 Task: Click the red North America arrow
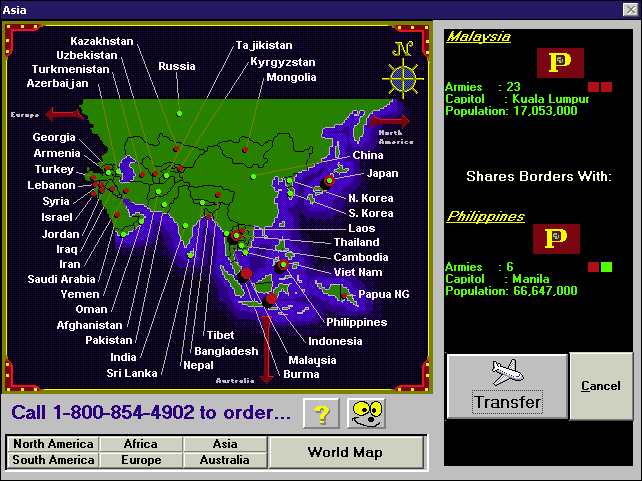[x=389, y=121]
